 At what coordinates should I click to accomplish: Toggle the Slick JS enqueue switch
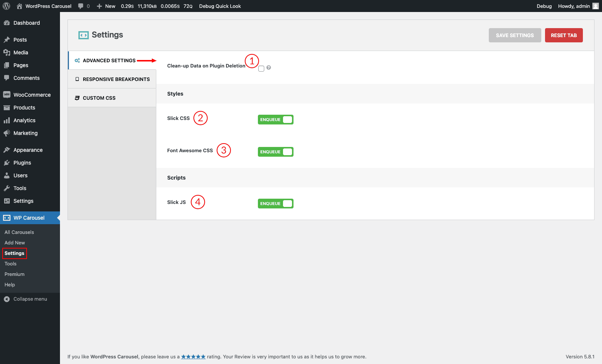pos(276,204)
